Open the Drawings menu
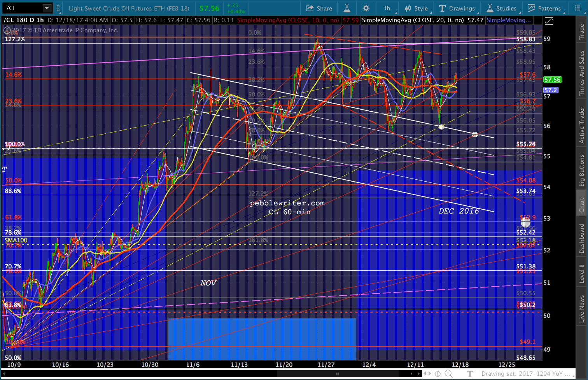 point(457,8)
